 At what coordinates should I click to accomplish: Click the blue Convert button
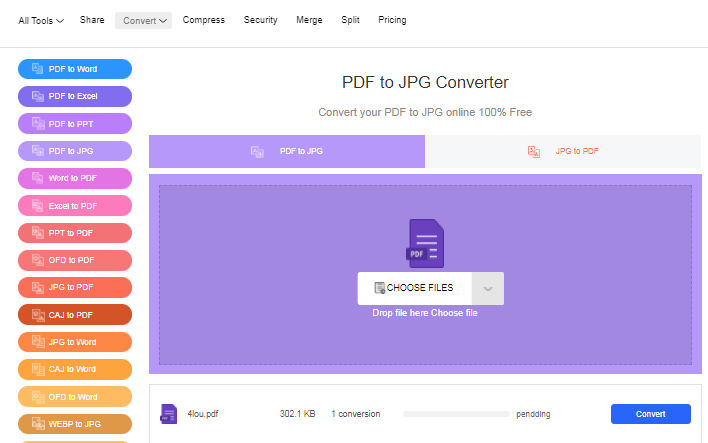651,414
